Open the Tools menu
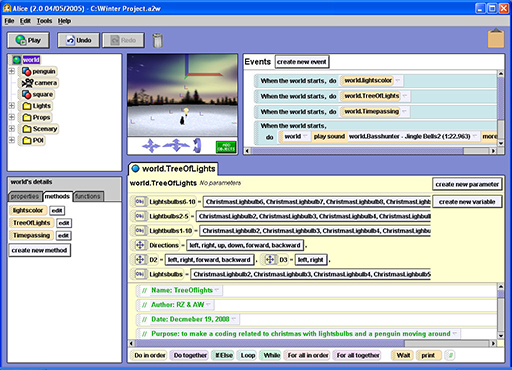The height and width of the screenshot is (370, 512). [x=44, y=21]
